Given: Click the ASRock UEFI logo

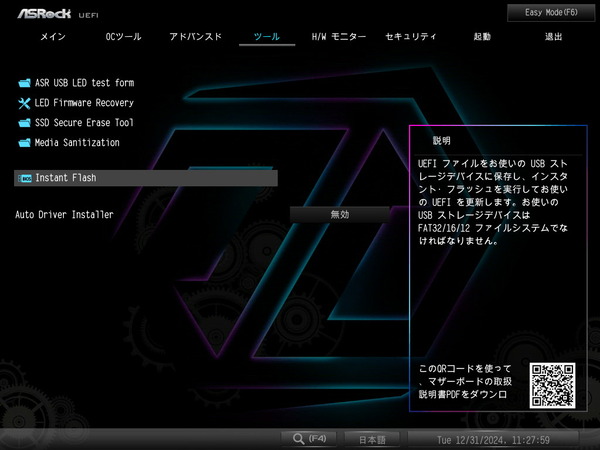Looking at the screenshot, I should click(58, 14).
